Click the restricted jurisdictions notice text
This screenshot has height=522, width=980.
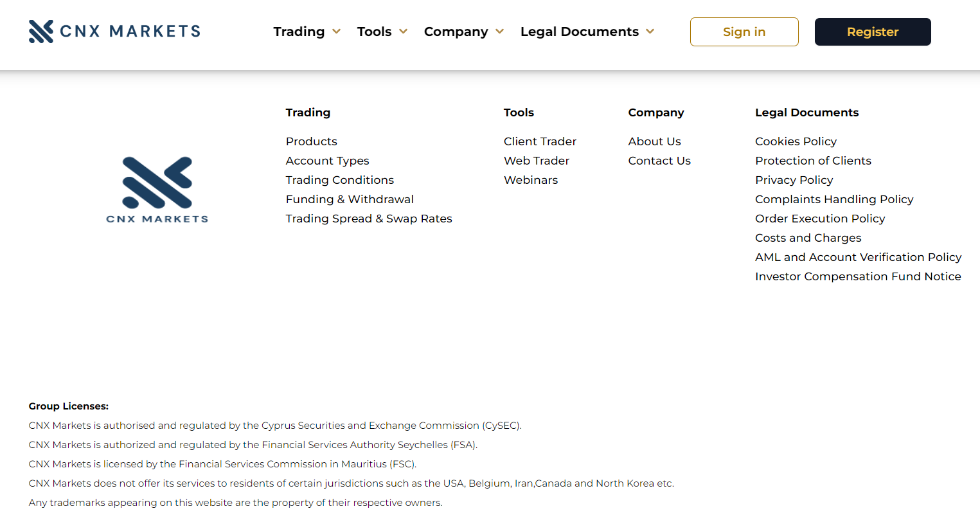(x=352, y=483)
